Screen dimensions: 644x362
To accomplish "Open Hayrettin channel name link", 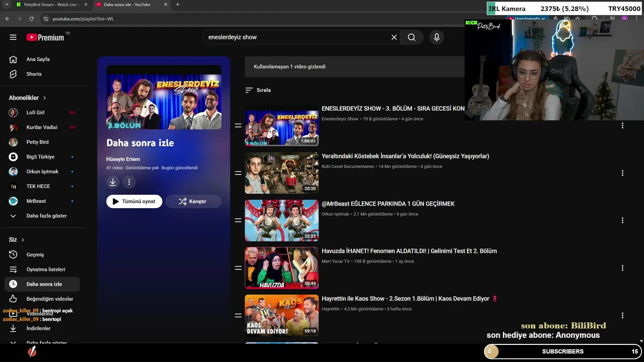I will point(331,309).
